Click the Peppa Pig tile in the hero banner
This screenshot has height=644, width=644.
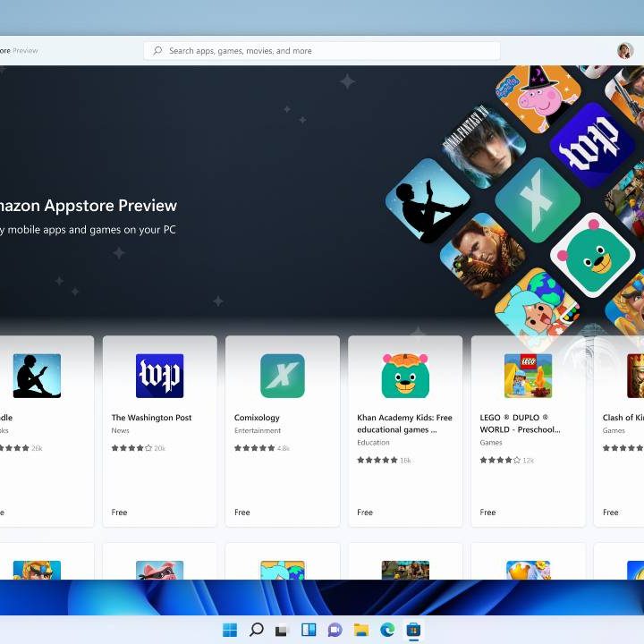tap(538, 97)
